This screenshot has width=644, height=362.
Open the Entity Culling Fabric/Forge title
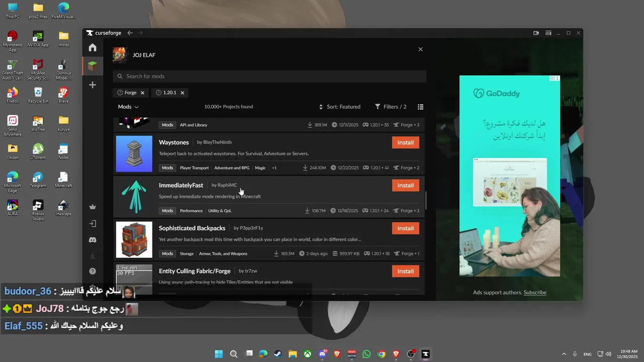coord(195,271)
